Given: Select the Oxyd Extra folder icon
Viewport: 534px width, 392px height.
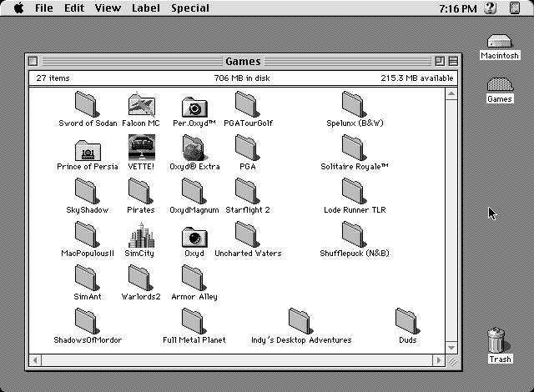Looking at the screenshot, I should [x=194, y=148].
